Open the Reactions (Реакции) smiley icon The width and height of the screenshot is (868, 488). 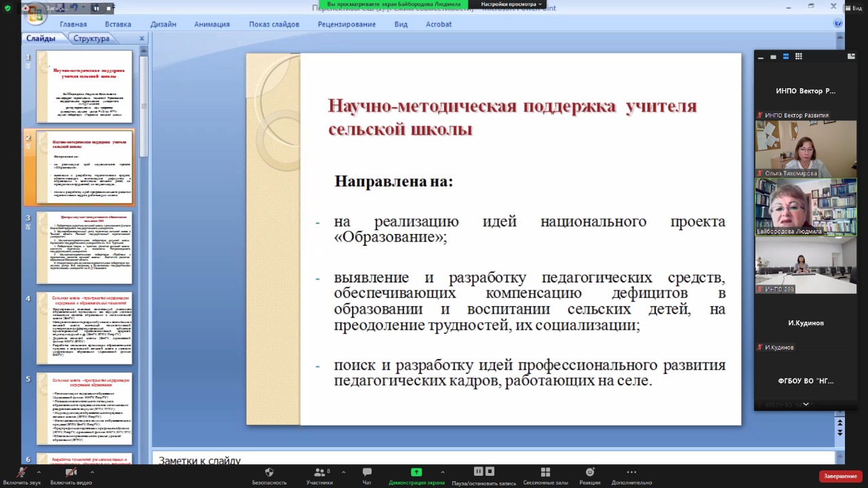click(589, 472)
